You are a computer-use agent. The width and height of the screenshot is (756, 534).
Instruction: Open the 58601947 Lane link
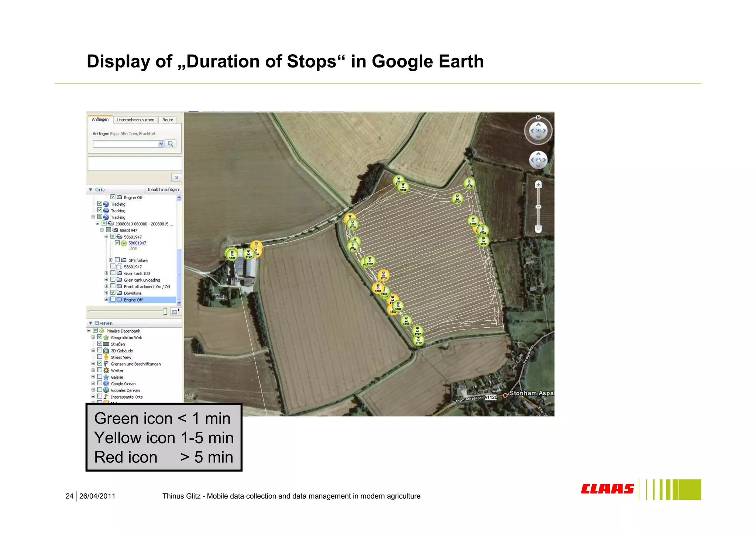tap(137, 243)
